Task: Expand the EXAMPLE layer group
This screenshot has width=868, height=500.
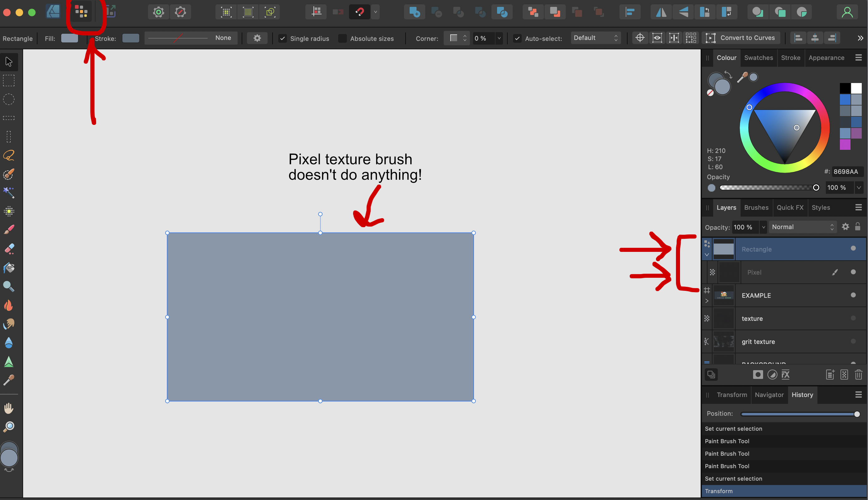Action: coord(707,301)
